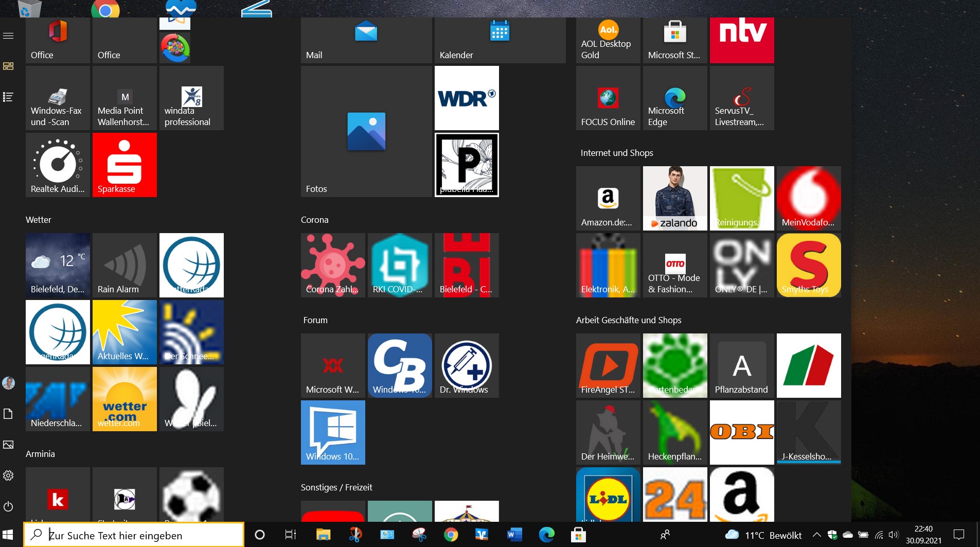Open Task View on taskbar
This screenshot has width=980, height=547.
(x=291, y=535)
